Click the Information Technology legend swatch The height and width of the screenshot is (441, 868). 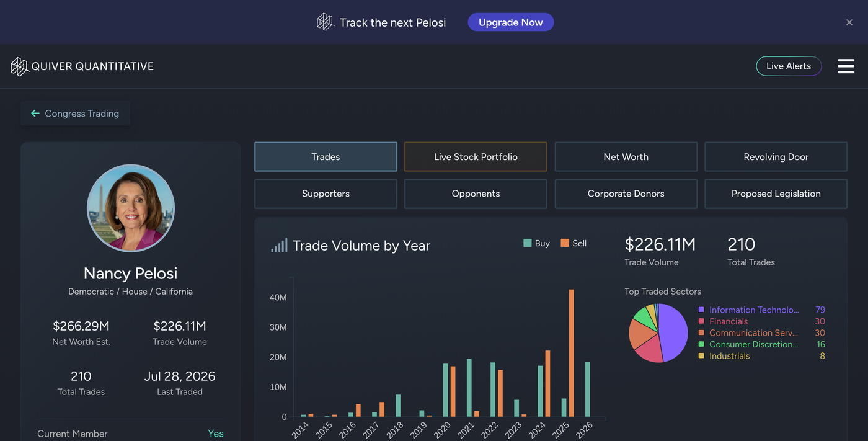pyautogui.click(x=701, y=310)
